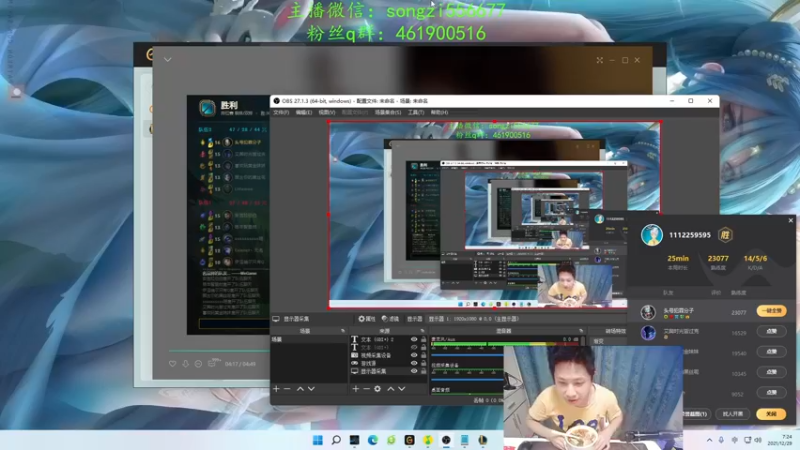This screenshot has height=450, width=800.
Task: Expand the system tray hidden icons chevron
Action: (709, 440)
